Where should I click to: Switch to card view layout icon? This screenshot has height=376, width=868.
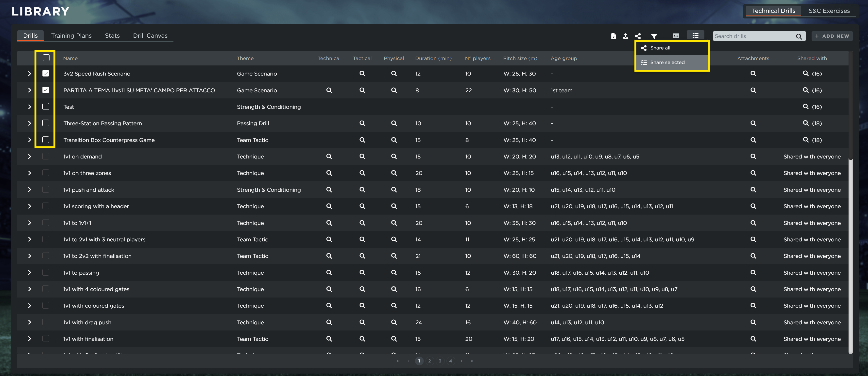(676, 36)
